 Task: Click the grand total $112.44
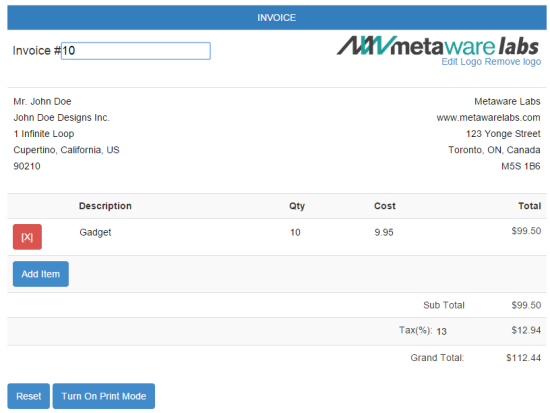click(523, 358)
